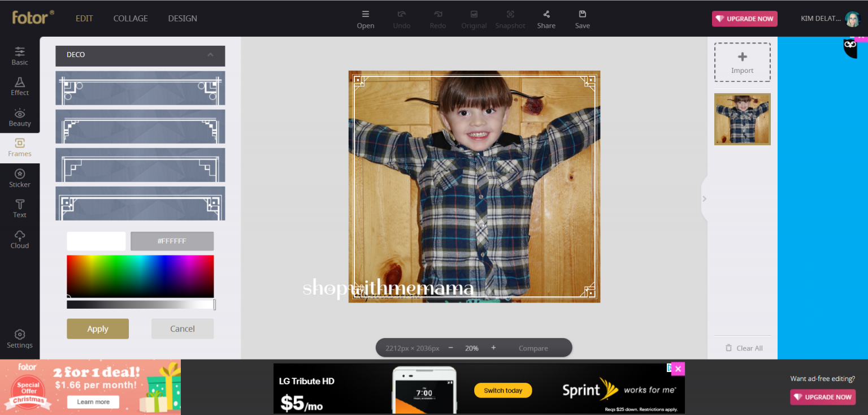Click the Share toolbar icon
Image resolution: width=868 pixels, height=415 pixels.
[x=546, y=19]
